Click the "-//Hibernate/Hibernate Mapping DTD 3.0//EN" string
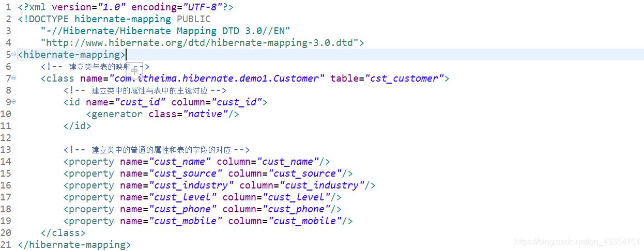The height and width of the screenshot is (251, 644). pos(165,30)
